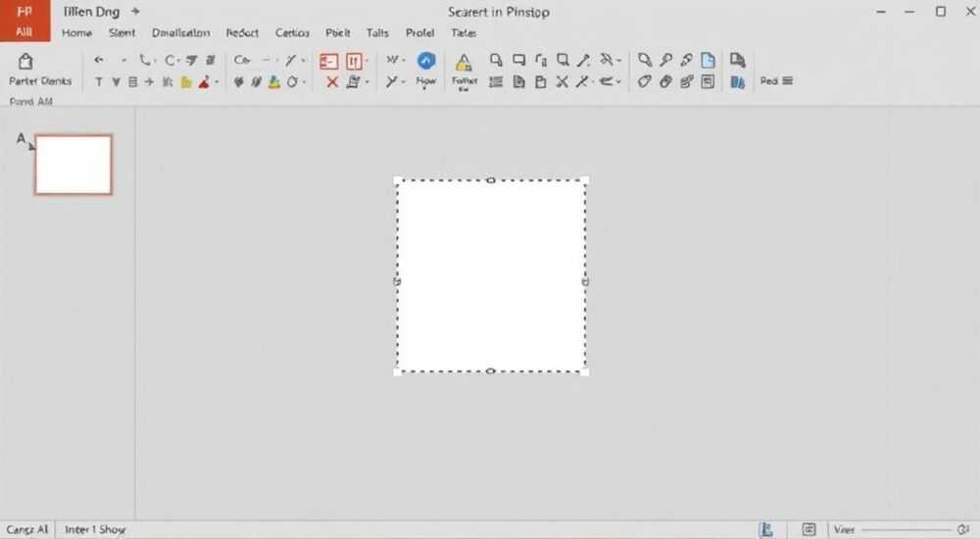Switch to the Nedoct tab
The width and height of the screenshot is (980, 539).
click(x=242, y=33)
